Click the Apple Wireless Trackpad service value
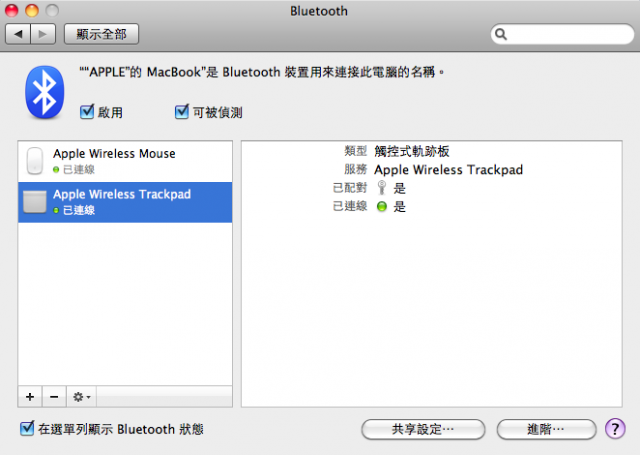This screenshot has width=640, height=455. 449,170
